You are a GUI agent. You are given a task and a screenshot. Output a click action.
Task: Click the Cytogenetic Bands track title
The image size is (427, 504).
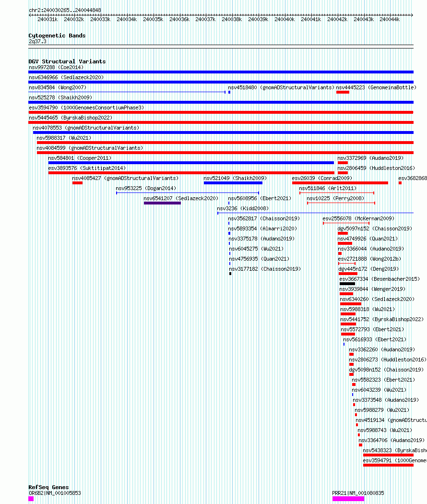(x=57, y=36)
